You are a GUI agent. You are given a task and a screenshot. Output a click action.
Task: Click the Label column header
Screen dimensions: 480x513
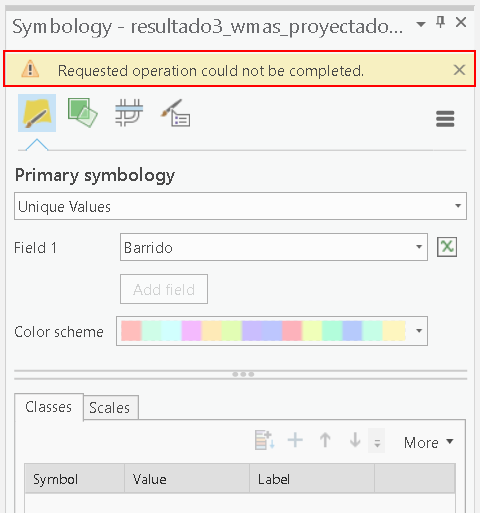312,479
